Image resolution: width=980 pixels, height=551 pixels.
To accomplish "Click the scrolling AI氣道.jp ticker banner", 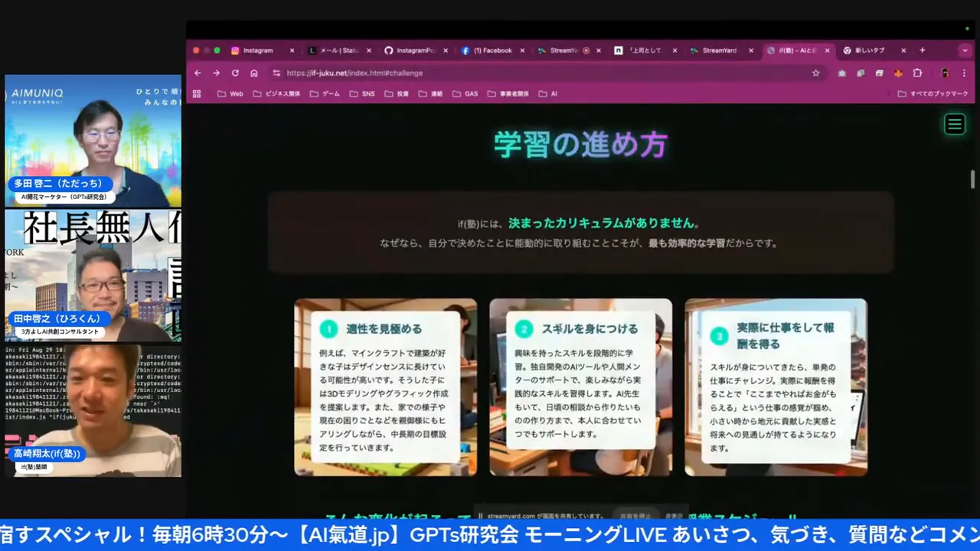I will pos(490,535).
